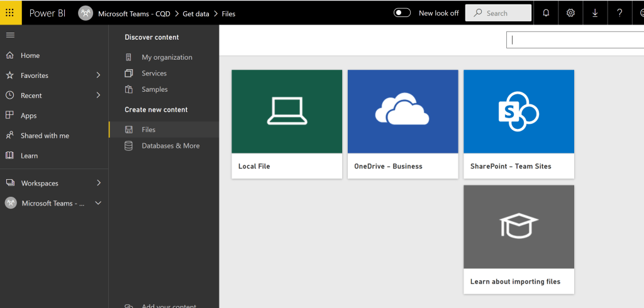Viewport: 644px width, 308px height.
Task: Select the OneDrive cloud tile icon
Action: click(402, 111)
